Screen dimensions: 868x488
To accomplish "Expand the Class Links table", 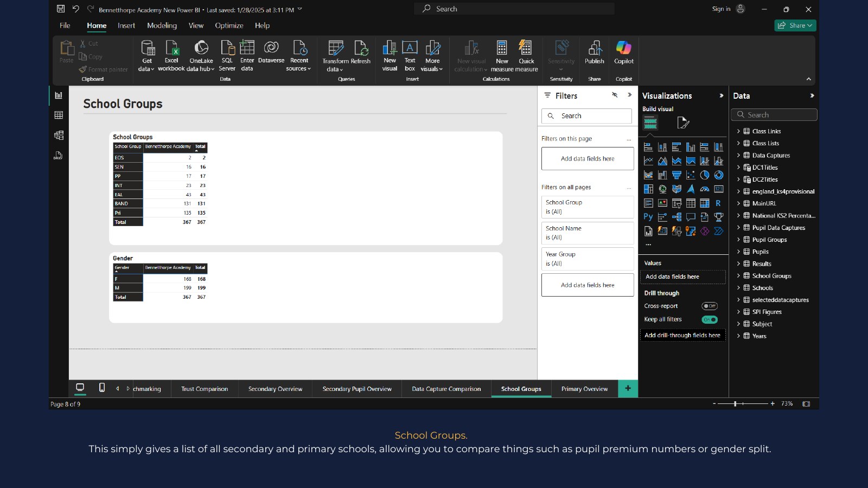I will click(738, 131).
